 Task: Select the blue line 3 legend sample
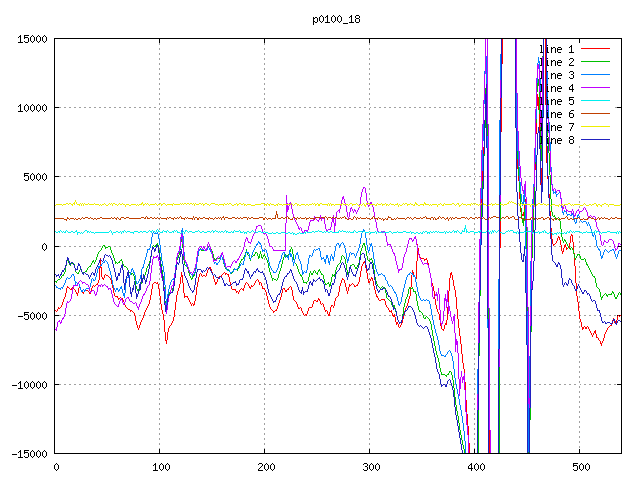pyautogui.click(x=596, y=75)
